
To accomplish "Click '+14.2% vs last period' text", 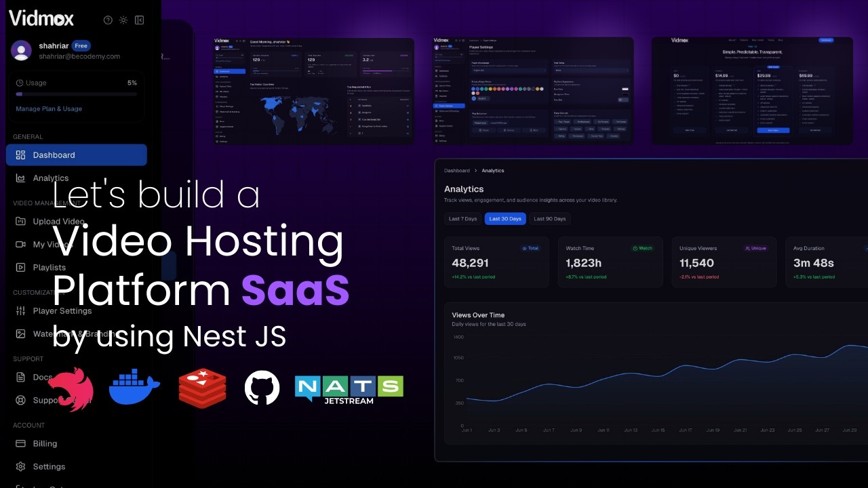I will pos(473,277).
